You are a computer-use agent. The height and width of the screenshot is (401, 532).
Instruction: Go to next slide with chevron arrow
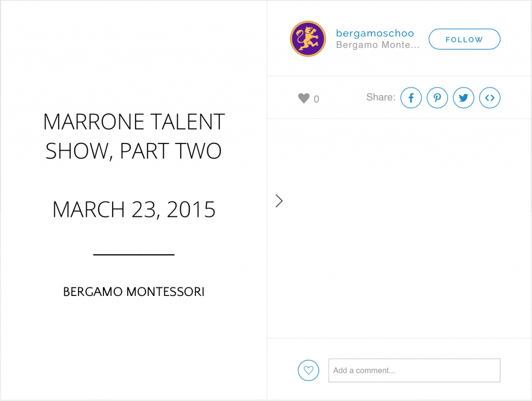click(280, 201)
